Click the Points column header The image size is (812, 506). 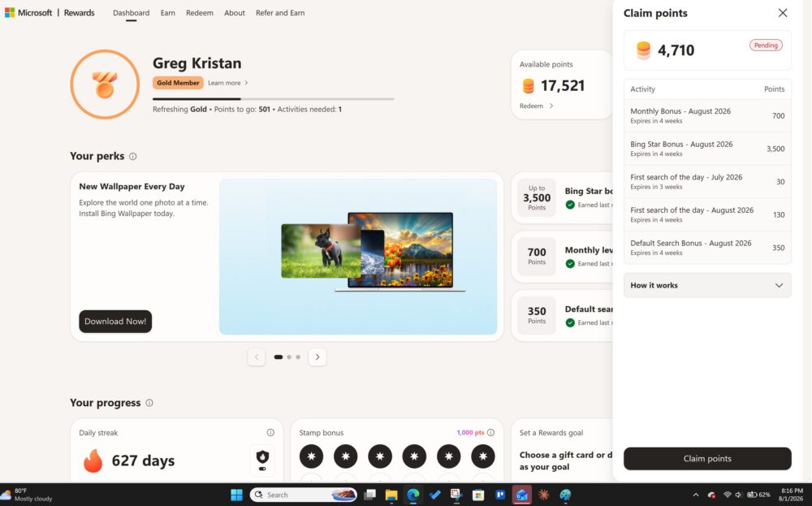tap(774, 89)
